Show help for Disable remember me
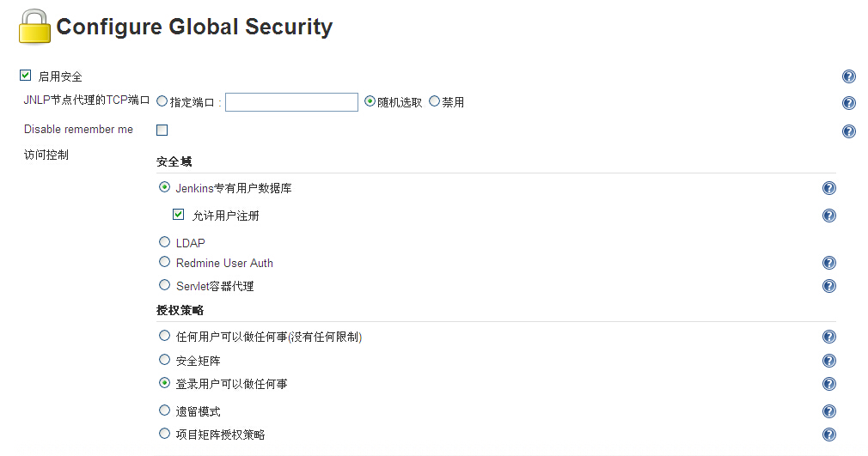 848,131
